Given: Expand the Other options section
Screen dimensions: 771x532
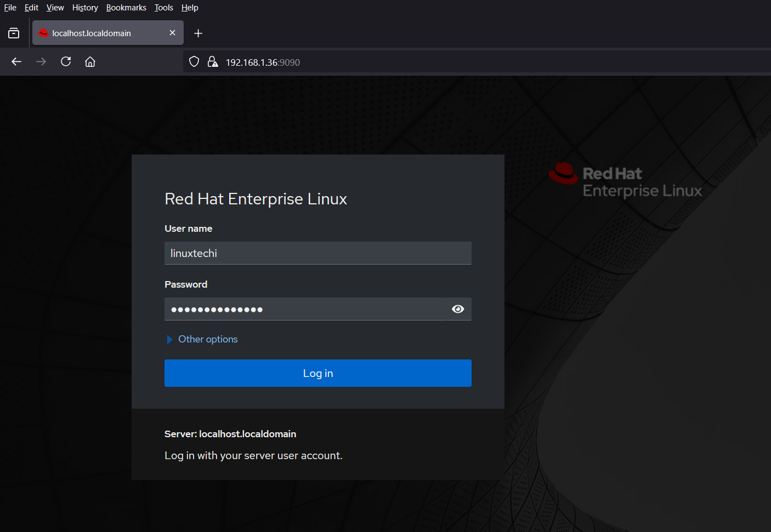Looking at the screenshot, I should coord(202,339).
